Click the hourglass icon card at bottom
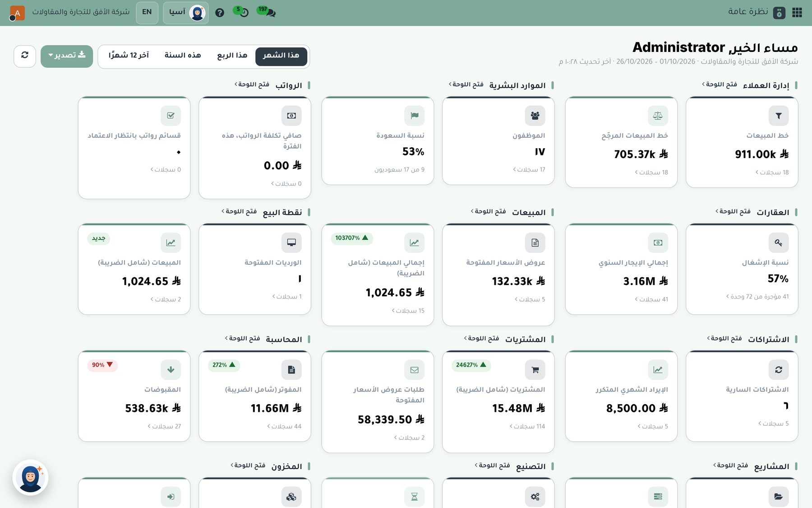This screenshot has width=812, height=508. tap(415, 496)
